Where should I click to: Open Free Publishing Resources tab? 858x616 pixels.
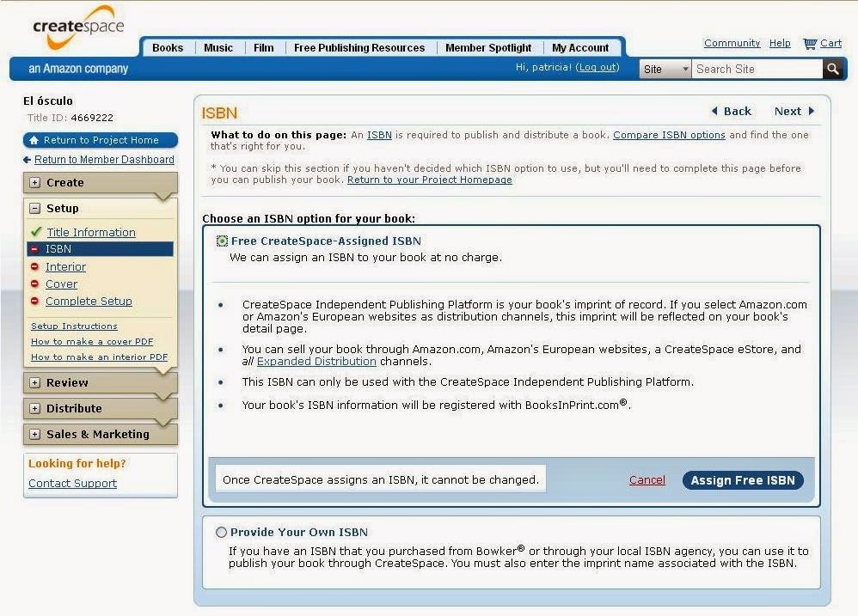point(359,47)
